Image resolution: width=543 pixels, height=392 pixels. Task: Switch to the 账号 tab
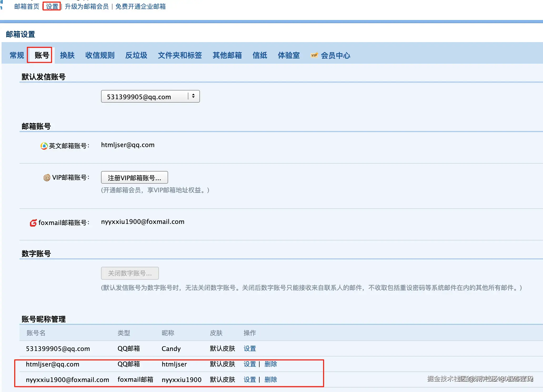click(42, 55)
